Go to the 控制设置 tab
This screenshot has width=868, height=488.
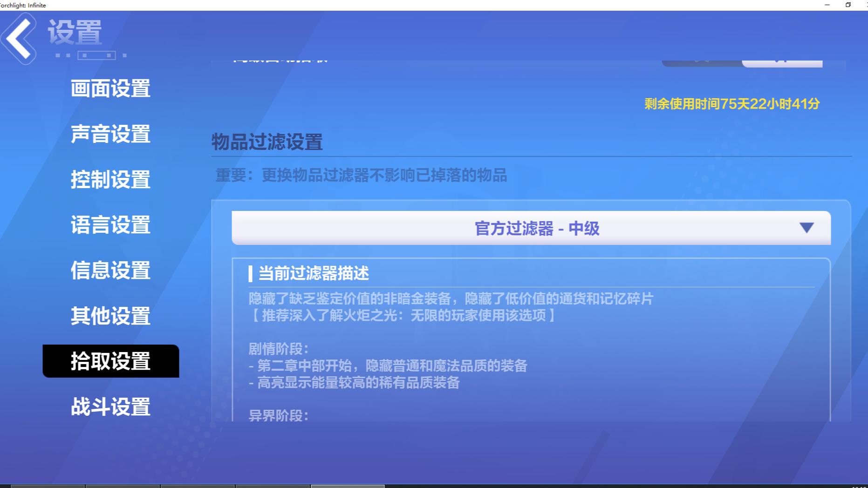[110, 179]
